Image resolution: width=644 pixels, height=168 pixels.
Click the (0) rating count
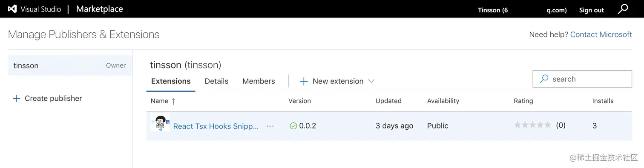[x=561, y=125]
